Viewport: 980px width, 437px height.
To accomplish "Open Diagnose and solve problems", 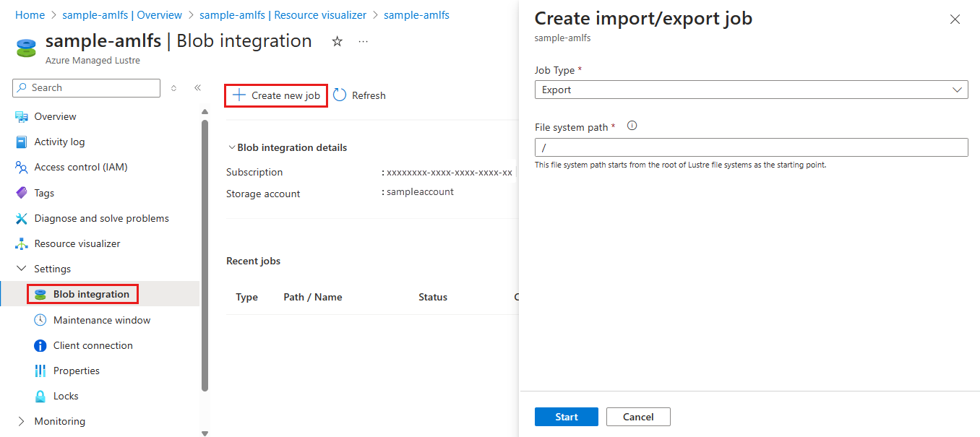I will (101, 218).
